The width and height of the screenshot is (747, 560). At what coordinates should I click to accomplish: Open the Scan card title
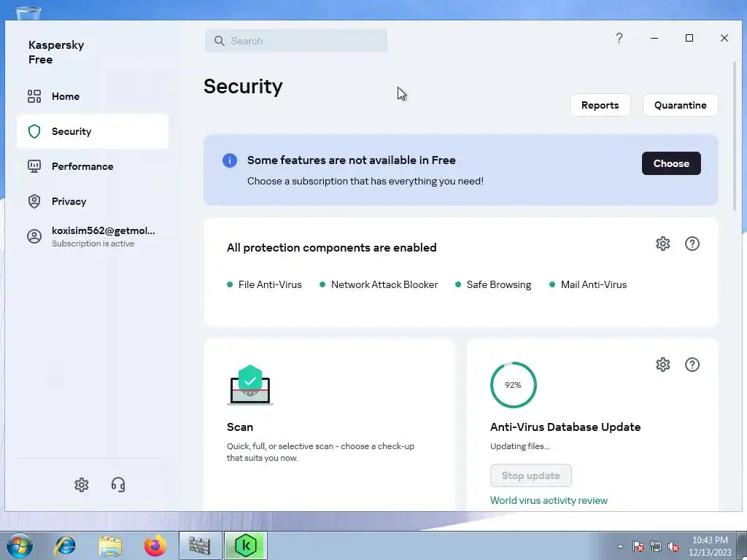coord(239,427)
